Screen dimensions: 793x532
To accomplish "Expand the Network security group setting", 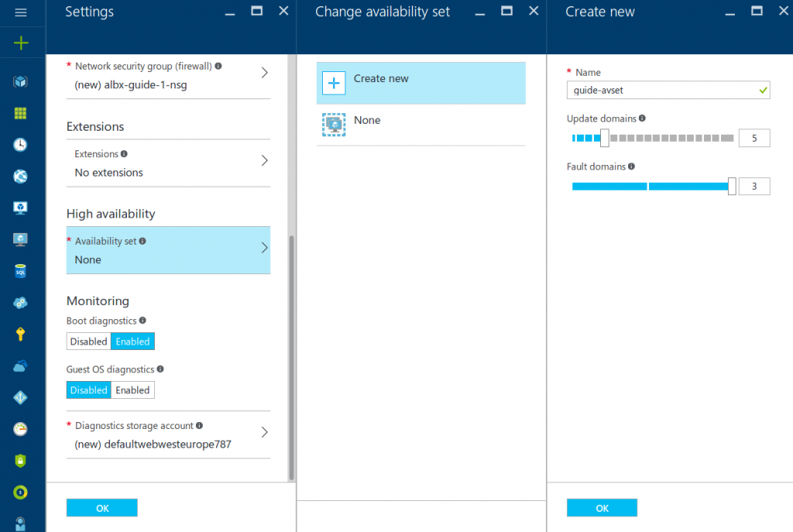I will pyautogui.click(x=168, y=76).
